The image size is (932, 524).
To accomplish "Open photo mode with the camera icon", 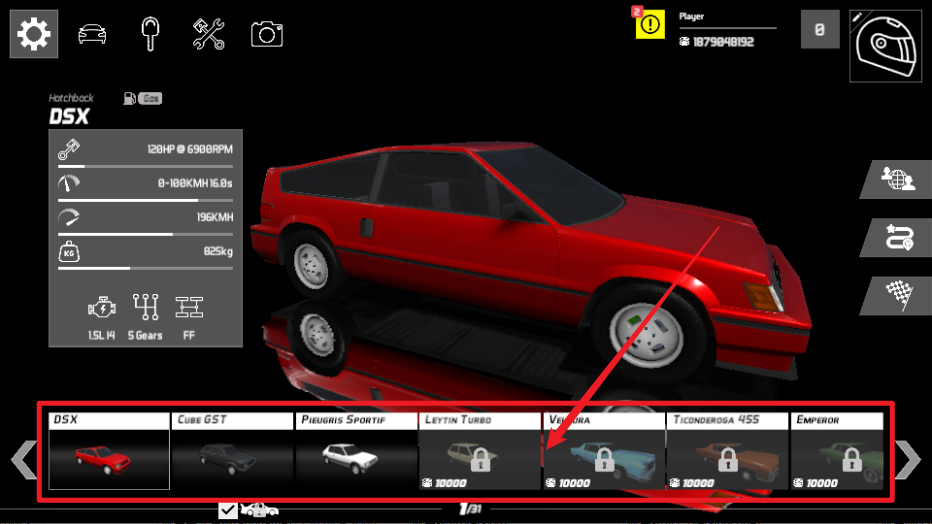I will [266, 34].
